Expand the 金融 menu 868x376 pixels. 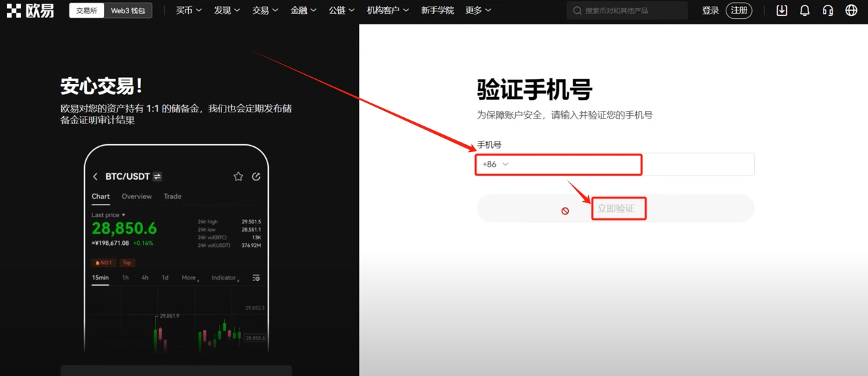point(303,10)
